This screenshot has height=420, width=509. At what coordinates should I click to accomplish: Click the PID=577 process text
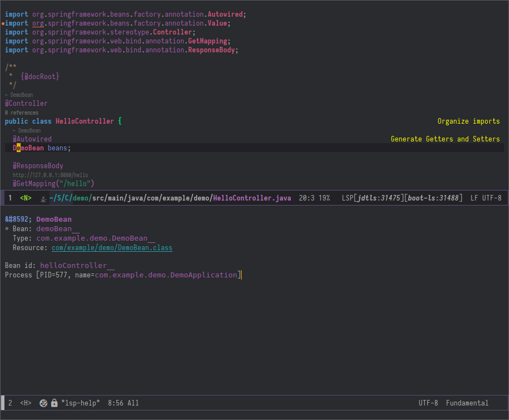[x=53, y=275]
